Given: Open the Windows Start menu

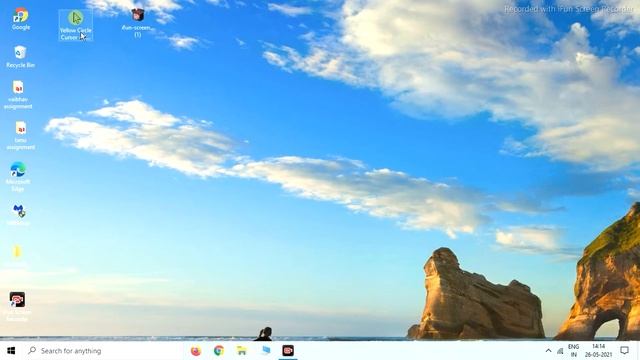Looking at the screenshot, I should 11,351.
